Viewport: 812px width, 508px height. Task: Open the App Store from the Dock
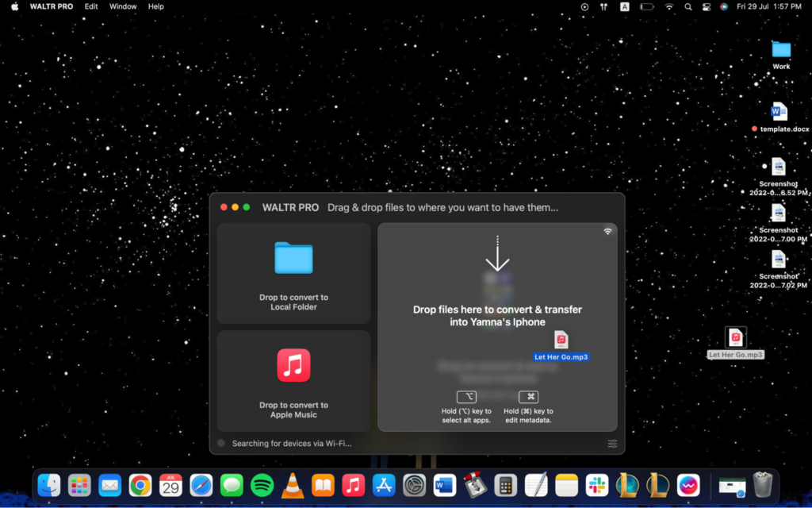[x=384, y=486]
